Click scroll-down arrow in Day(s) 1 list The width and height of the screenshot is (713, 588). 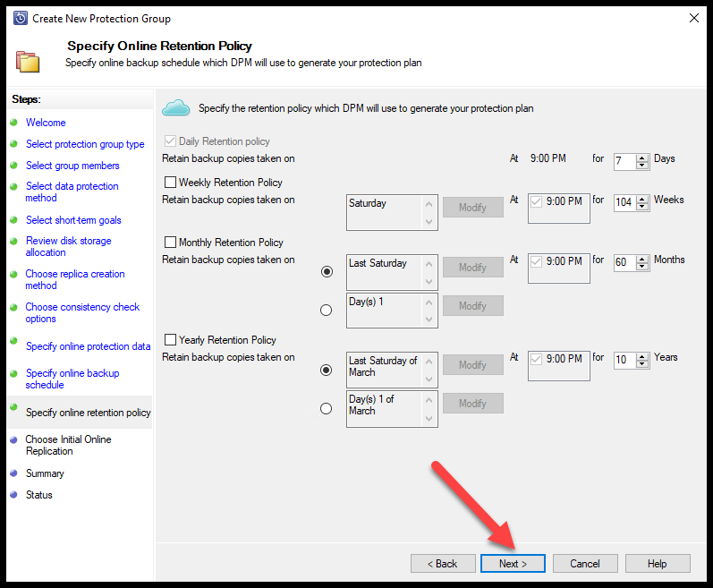pos(429,320)
